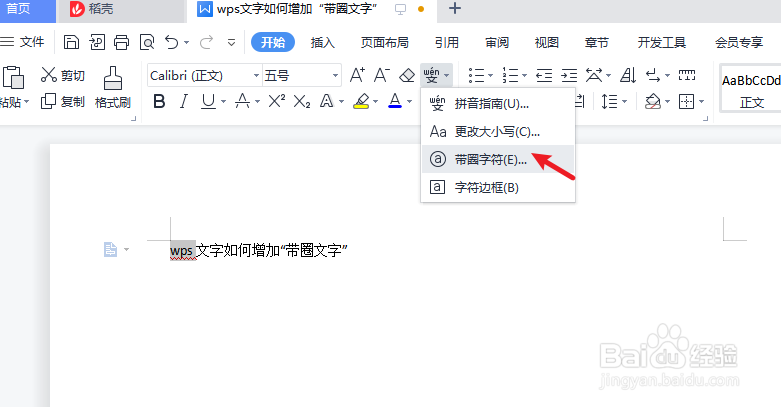This screenshot has height=407, width=781.
Task: Click the phonetic guide (wén) icon
Action: pyautogui.click(x=431, y=76)
